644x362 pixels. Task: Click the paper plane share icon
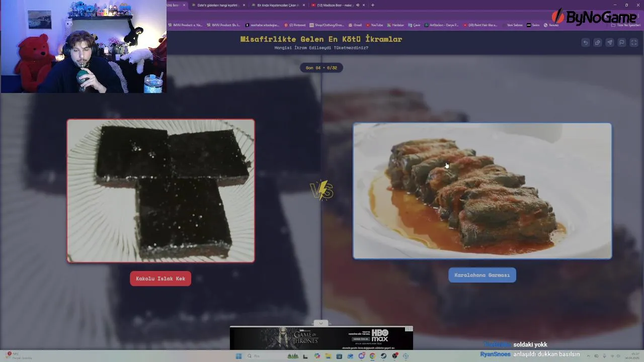click(x=610, y=43)
